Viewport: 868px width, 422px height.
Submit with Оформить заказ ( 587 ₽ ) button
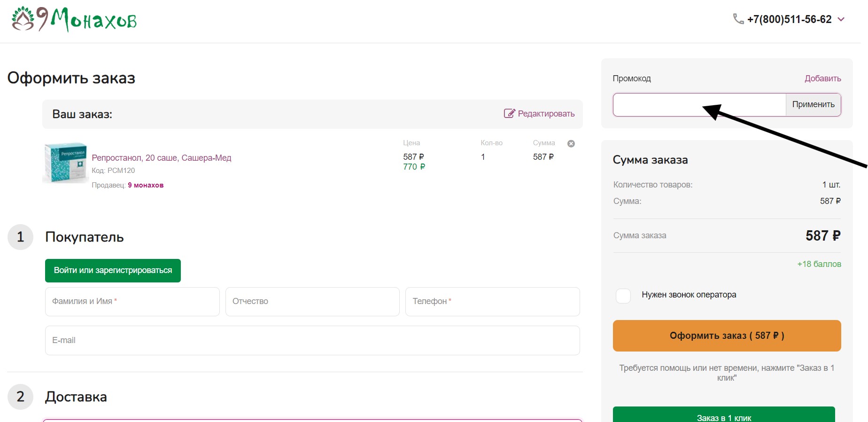click(727, 336)
